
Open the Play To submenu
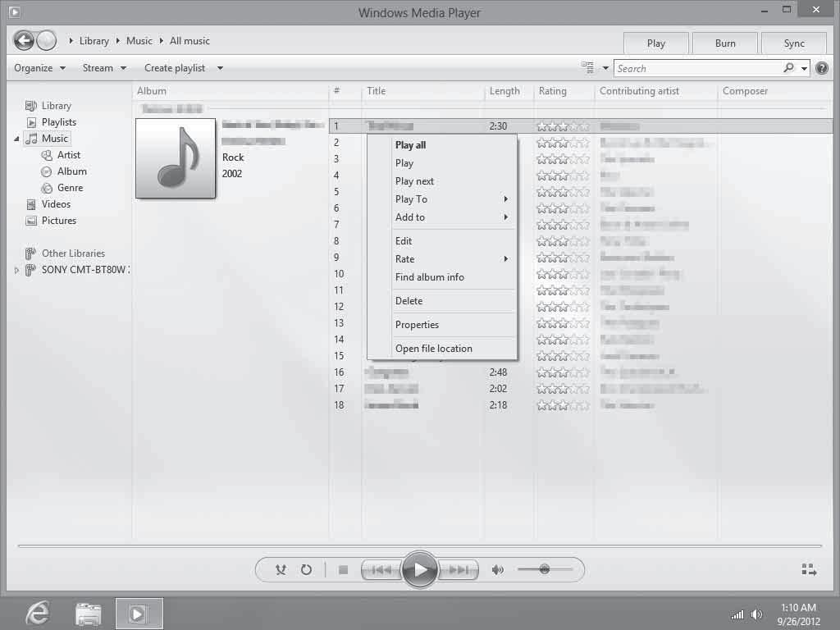tap(442, 199)
